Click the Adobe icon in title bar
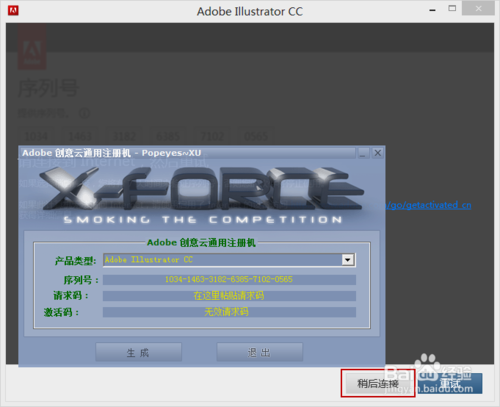Image resolution: width=500 pixels, height=407 pixels. 13,10
